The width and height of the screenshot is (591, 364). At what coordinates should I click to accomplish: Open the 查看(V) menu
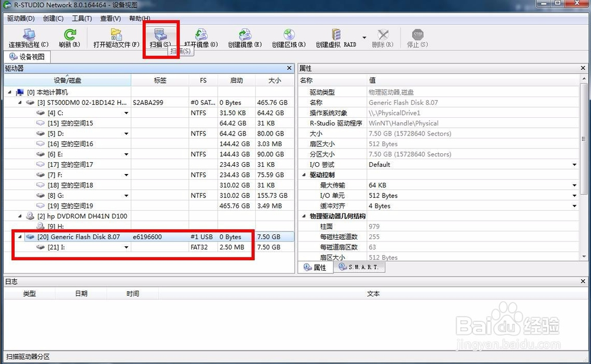pos(110,18)
